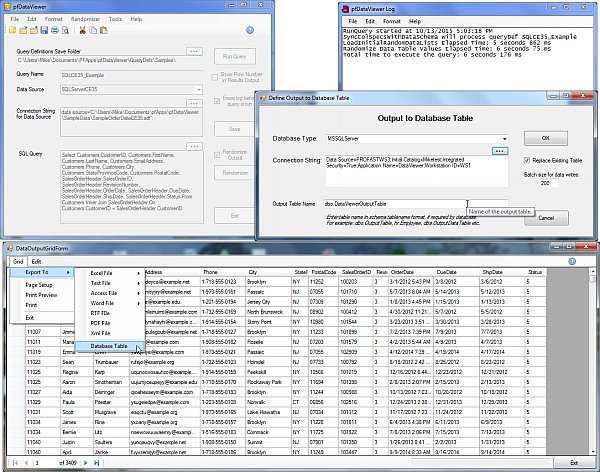600x472 pixels.
Task: Click the Randomizer button
Action: point(235,173)
